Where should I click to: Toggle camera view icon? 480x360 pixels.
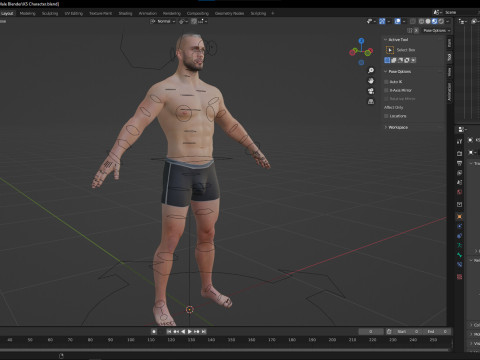(x=371, y=91)
